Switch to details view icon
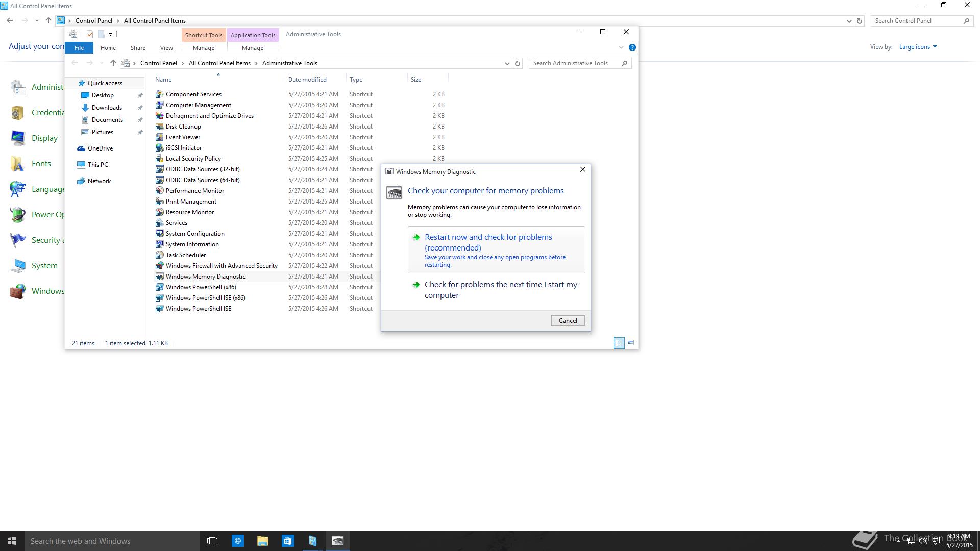The image size is (980, 551). point(619,343)
